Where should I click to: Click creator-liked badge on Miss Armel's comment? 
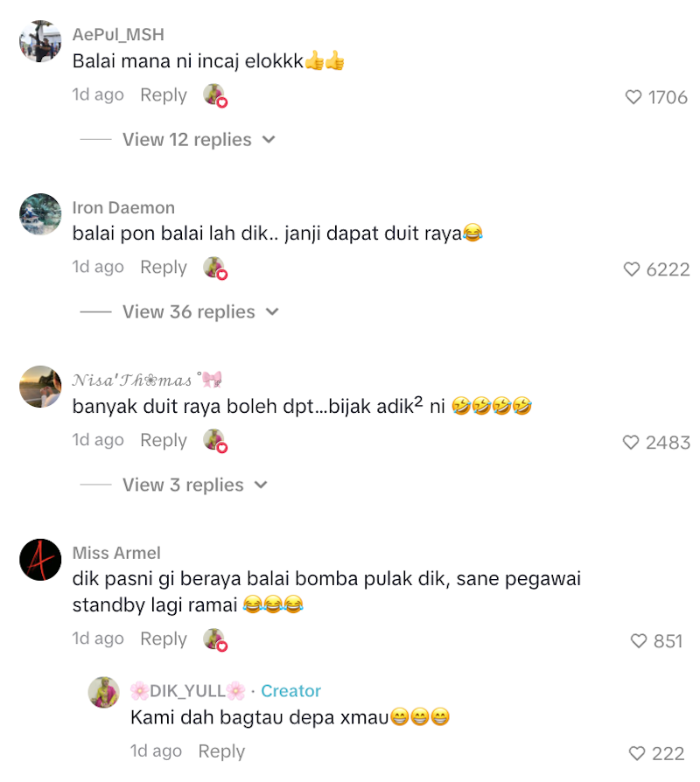tap(215, 639)
